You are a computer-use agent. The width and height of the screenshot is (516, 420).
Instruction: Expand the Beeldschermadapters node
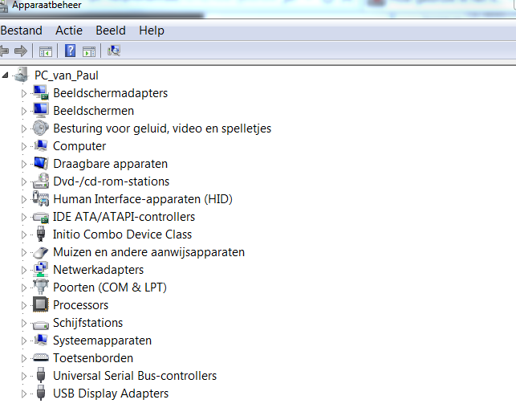(x=24, y=93)
